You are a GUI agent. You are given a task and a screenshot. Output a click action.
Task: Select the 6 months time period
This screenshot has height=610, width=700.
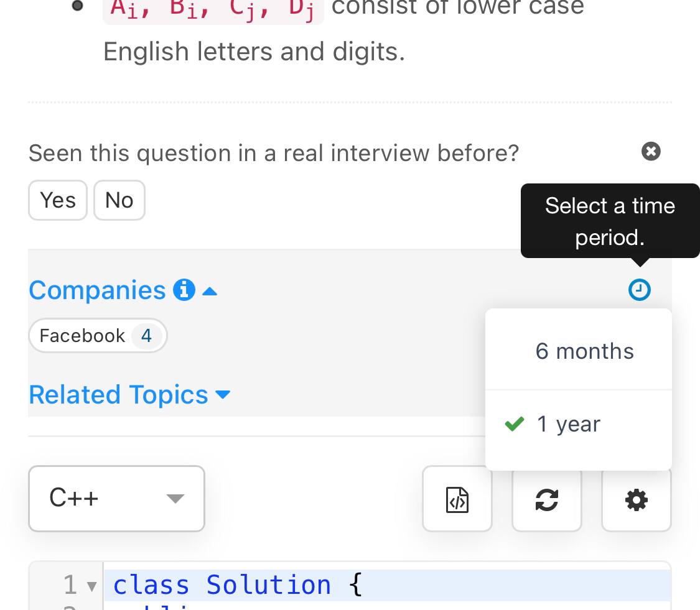click(579, 351)
